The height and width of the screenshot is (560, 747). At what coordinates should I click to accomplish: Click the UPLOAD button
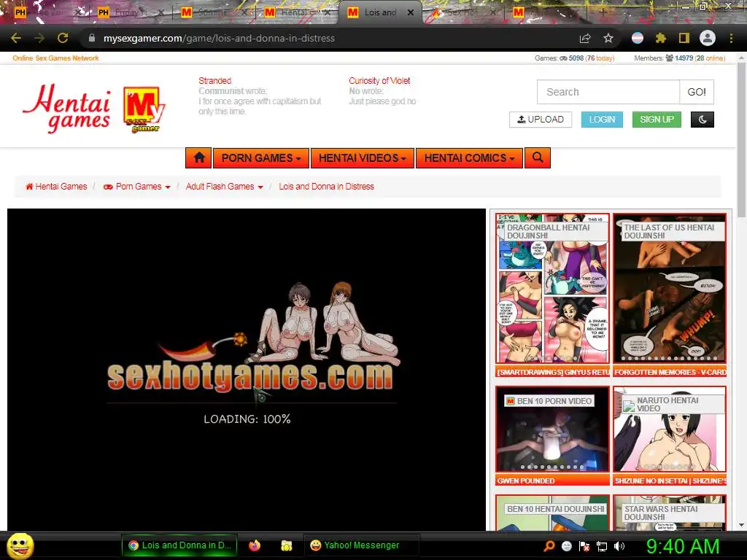tap(541, 120)
